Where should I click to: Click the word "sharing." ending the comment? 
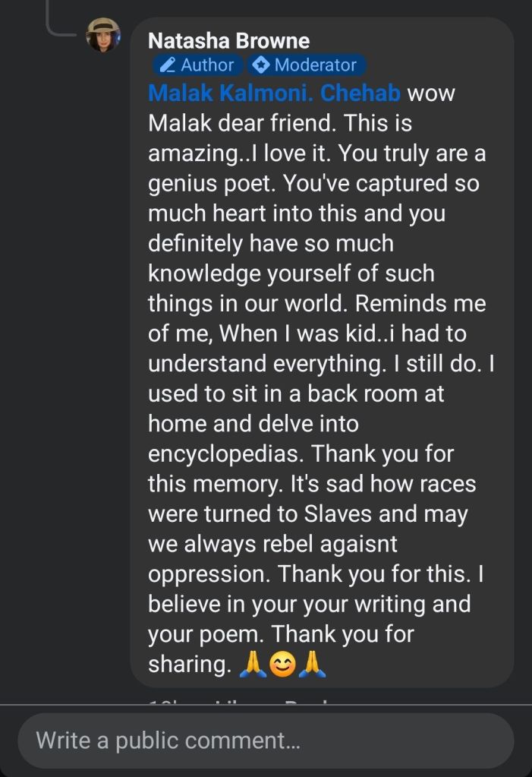click(x=189, y=665)
